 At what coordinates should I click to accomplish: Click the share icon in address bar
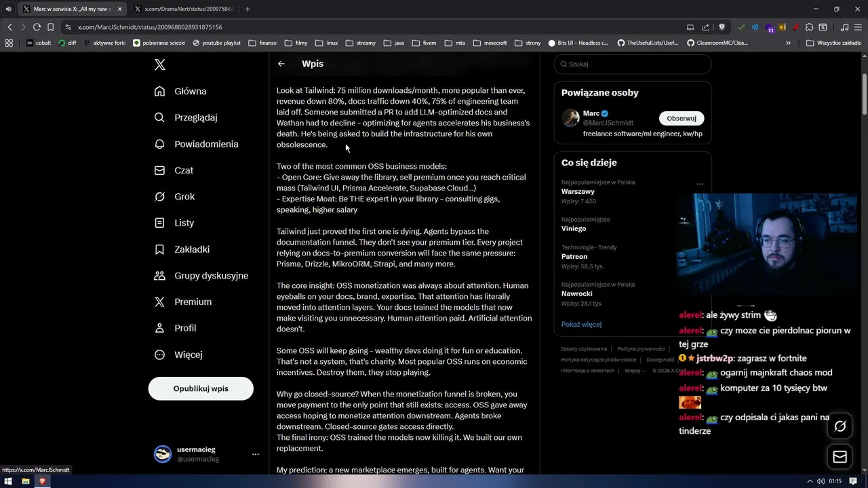point(706,27)
